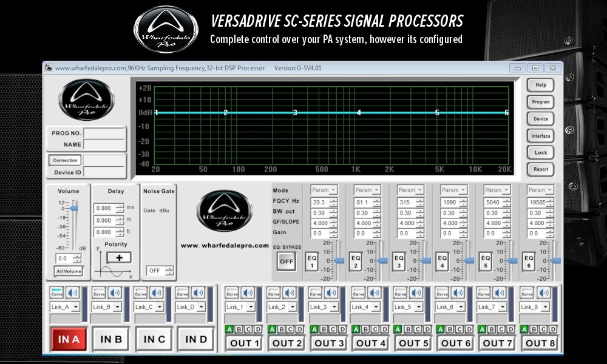
Task: Show the Curve for input D
Action: (182, 293)
